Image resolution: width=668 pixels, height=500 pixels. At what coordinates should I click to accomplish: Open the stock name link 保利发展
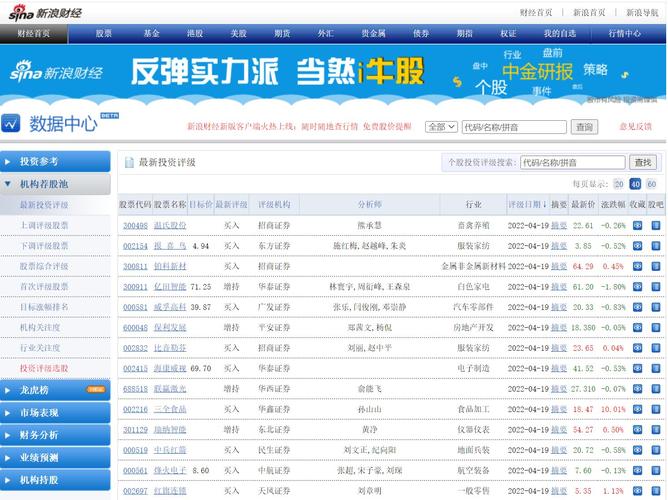[170, 328]
